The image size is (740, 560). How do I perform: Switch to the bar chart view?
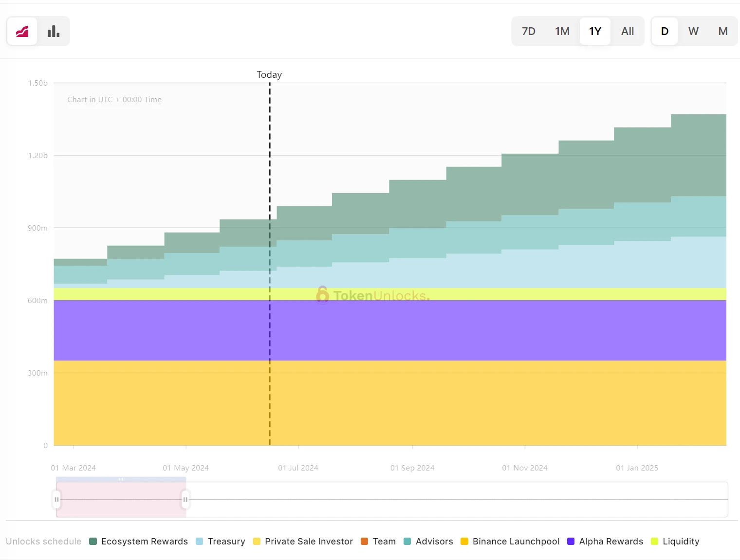54,32
